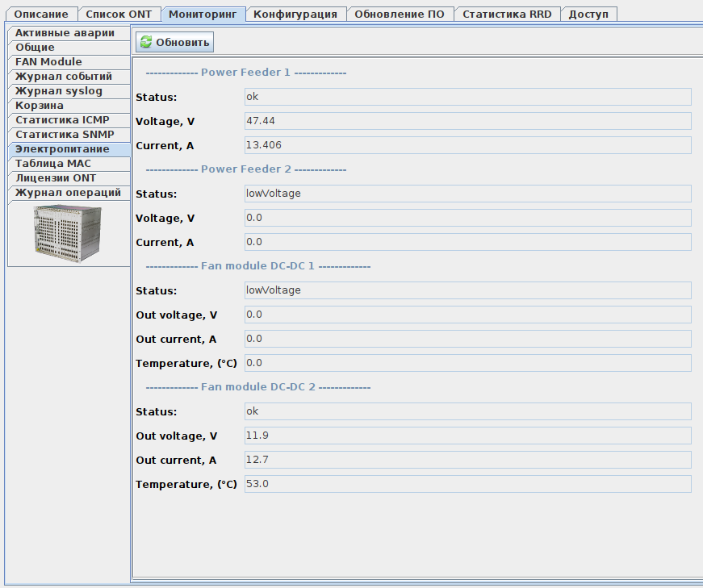Switch to the Список ONT tab
The width and height of the screenshot is (703, 588).
[x=119, y=15]
